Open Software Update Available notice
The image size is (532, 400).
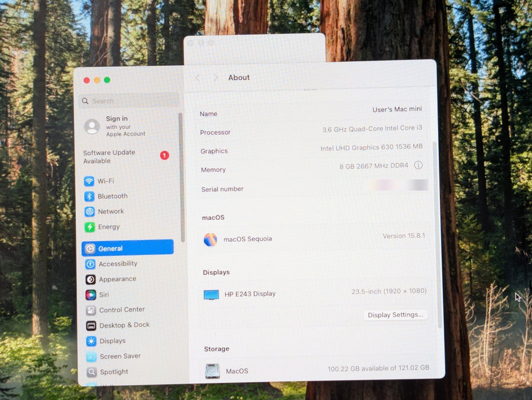[x=126, y=157]
